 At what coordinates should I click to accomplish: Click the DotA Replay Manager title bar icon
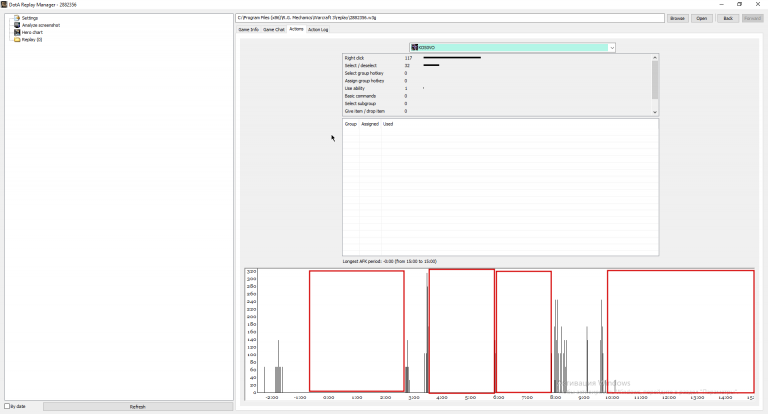(4, 4)
